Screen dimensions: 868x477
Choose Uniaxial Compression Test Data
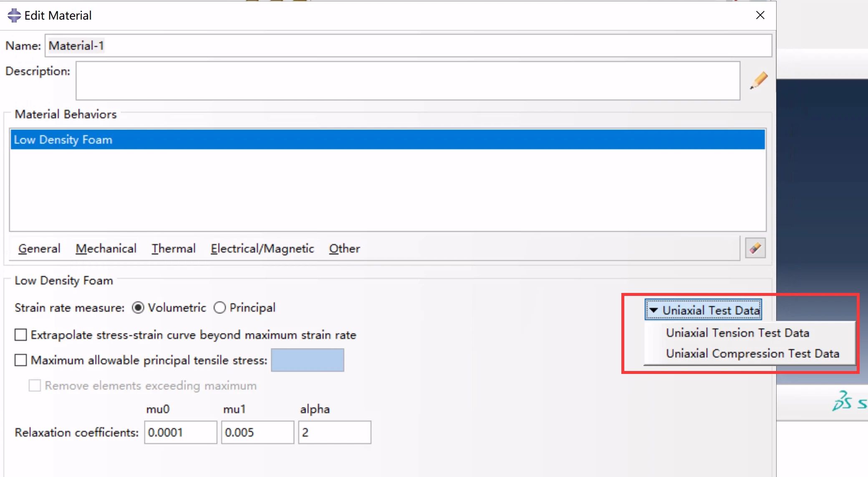752,353
